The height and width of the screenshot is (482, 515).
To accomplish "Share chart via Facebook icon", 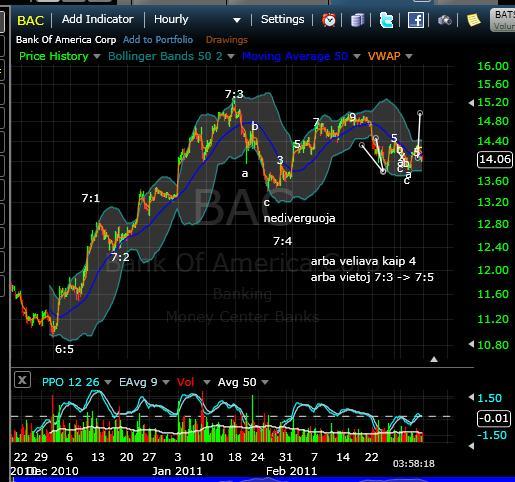I will pos(416,20).
